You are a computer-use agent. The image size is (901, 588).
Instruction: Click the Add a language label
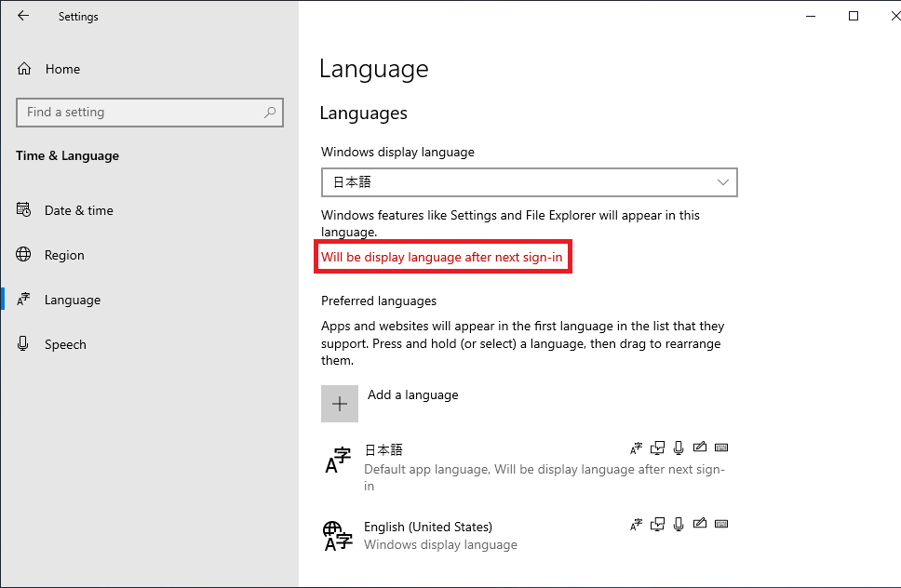pos(413,395)
